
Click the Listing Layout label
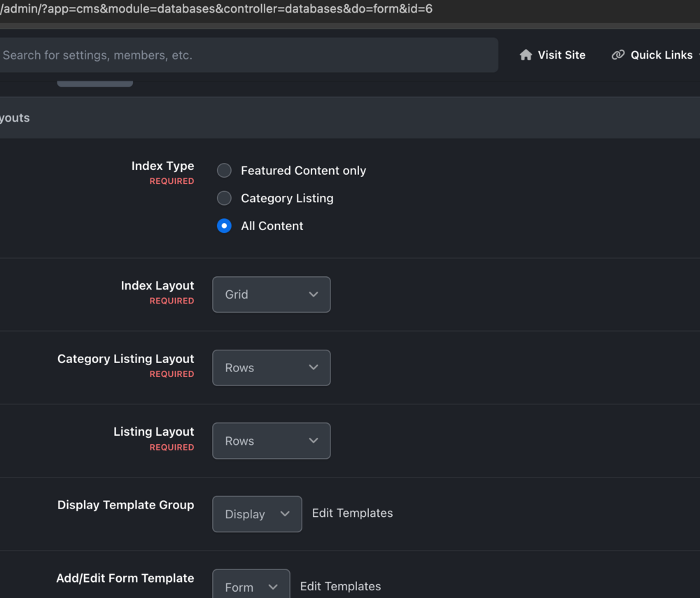[153, 432]
